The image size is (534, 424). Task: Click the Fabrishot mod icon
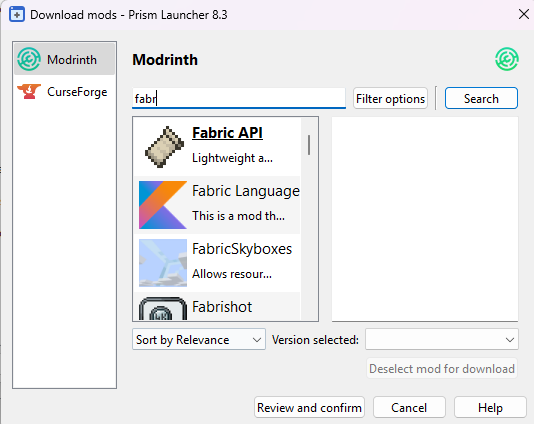tap(163, 309)
